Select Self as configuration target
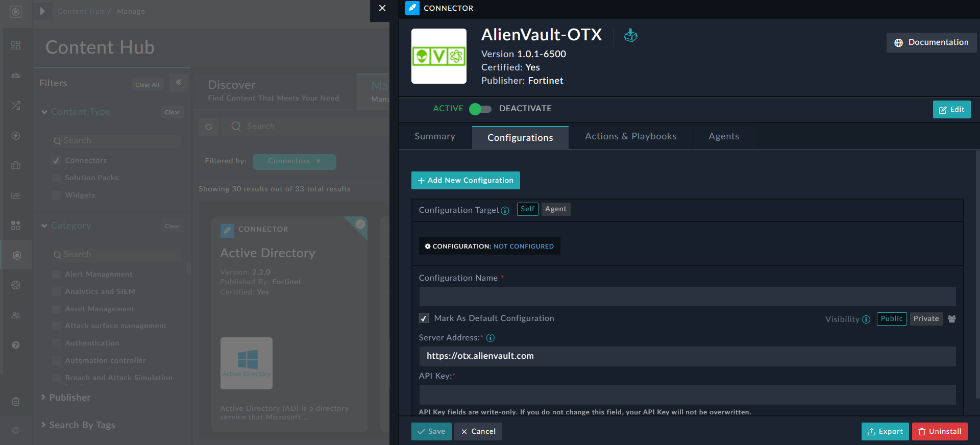Image resolution: width=980 pixels, height=445 pixels. point(527,209)
